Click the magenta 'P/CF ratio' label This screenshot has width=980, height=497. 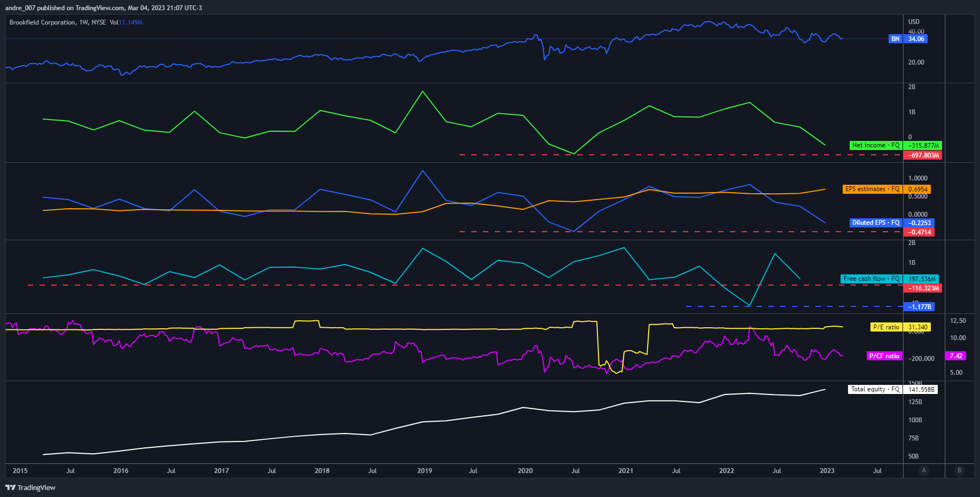point(884,356)
